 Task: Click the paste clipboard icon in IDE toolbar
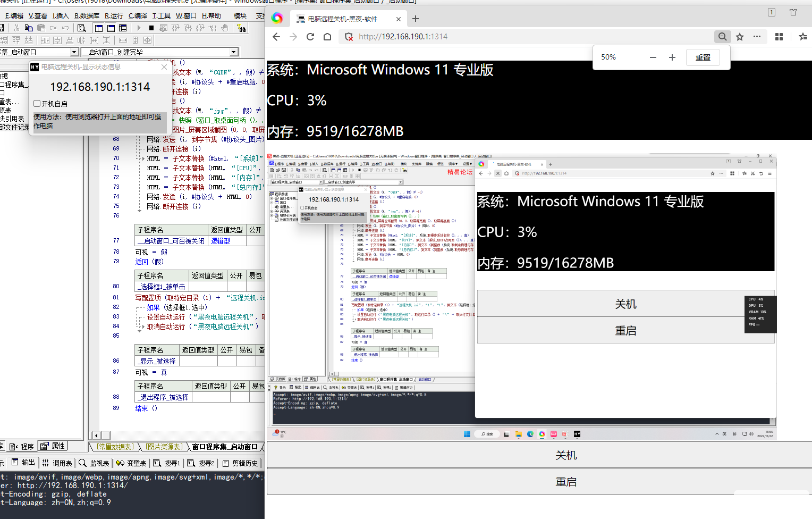[41, 28]
